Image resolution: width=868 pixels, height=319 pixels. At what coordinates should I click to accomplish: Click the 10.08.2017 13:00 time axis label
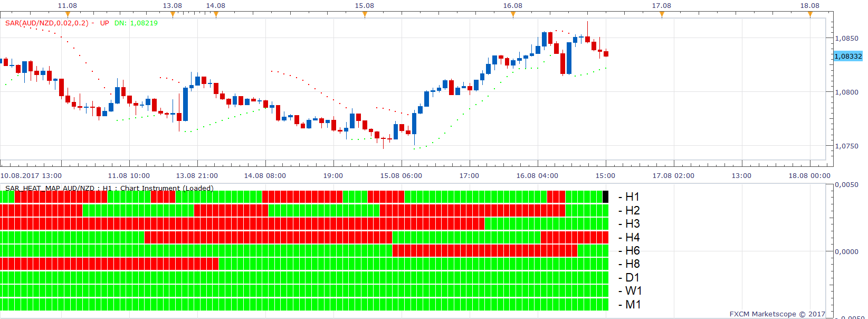(x=31, y=176)
